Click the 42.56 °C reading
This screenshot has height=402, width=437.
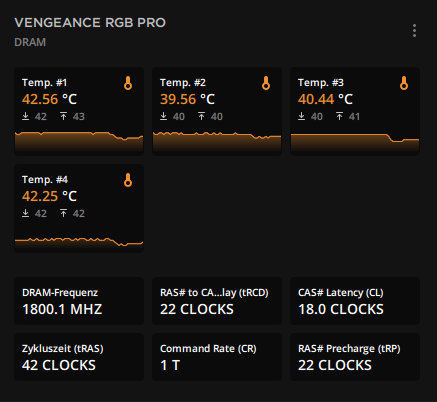[49, 99]
